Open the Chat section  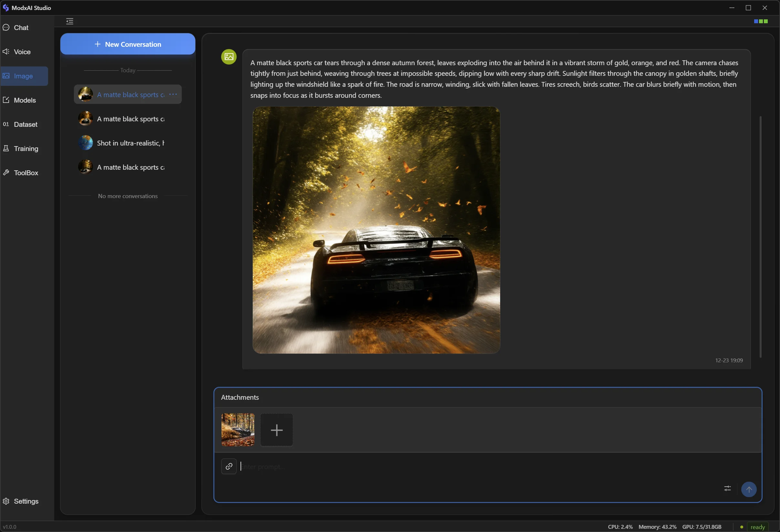[21, 27]
